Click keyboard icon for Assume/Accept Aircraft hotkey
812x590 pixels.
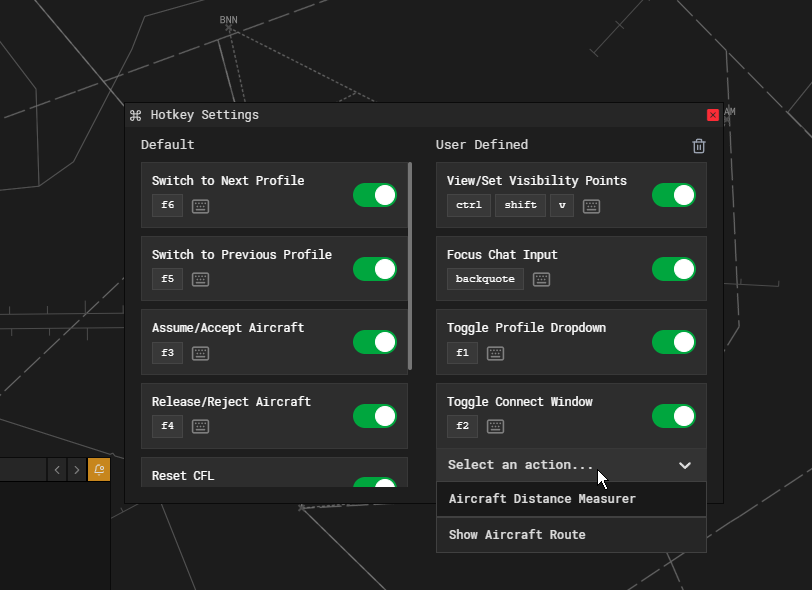click(x=200, y=352)
